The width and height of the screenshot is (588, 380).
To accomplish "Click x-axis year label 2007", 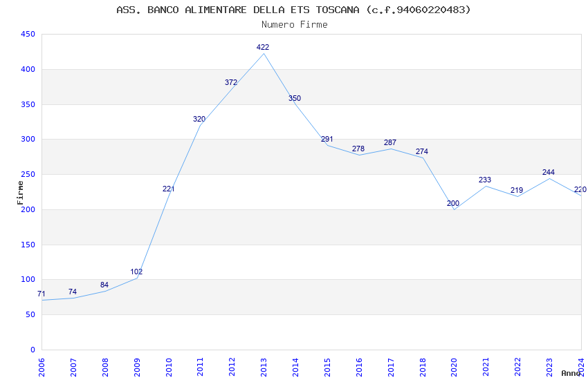I will (73, 368).
